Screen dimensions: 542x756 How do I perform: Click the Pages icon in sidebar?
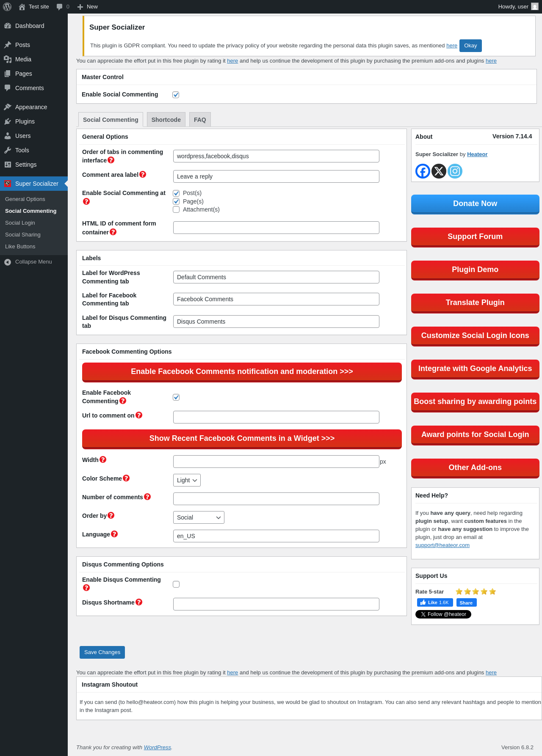pyautogui.click(x=8, y=74)
